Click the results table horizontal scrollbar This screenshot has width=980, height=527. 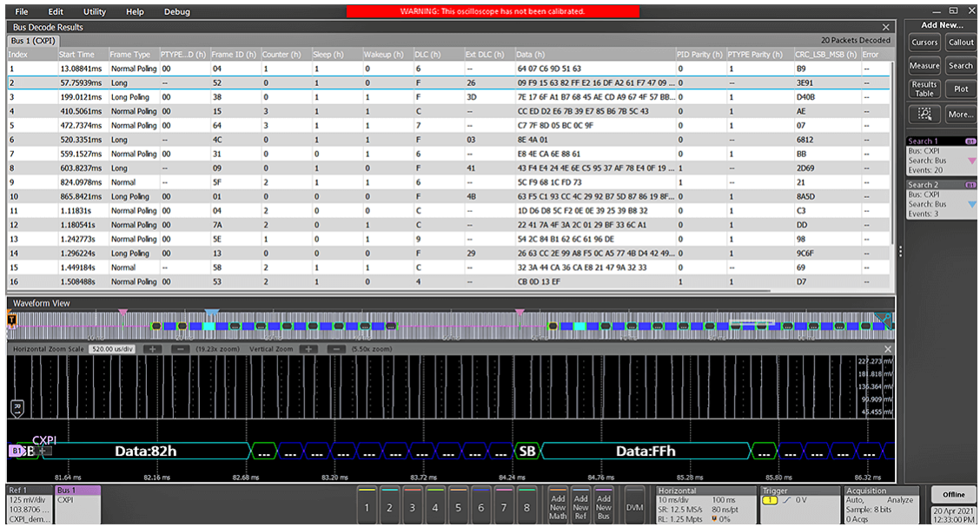(x=389, y=291)
